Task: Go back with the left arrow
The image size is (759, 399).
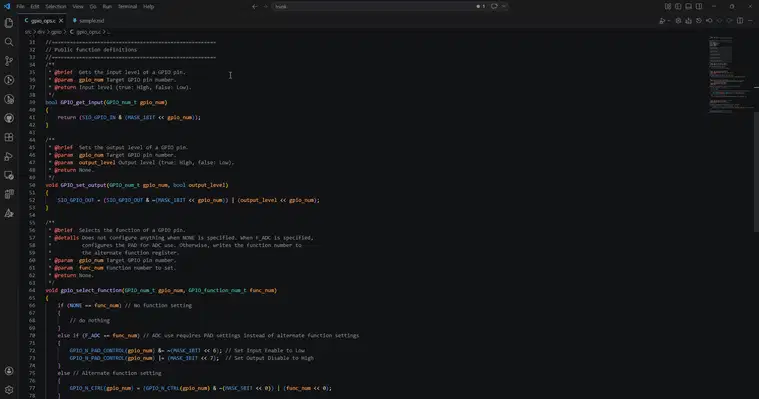Action: pyautogui.click(x=255, y=6)
